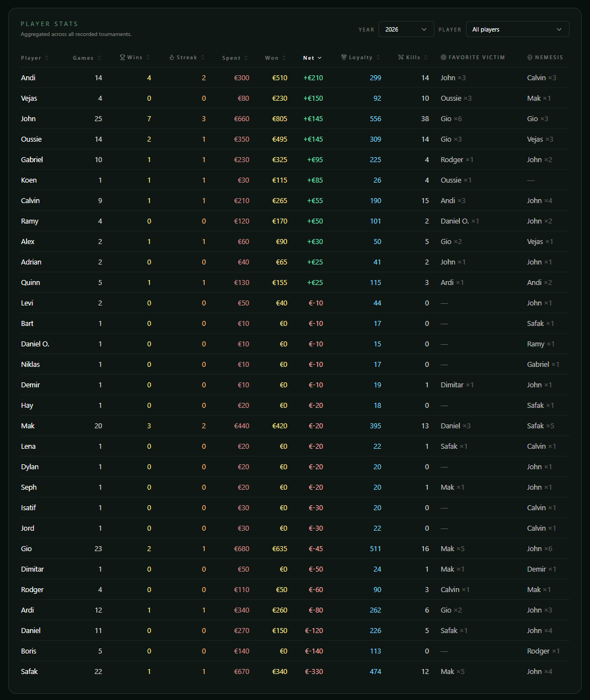This screenshot has height=700, width=590.
Task: Sort by Streak column header
Action: click(187, 58)
